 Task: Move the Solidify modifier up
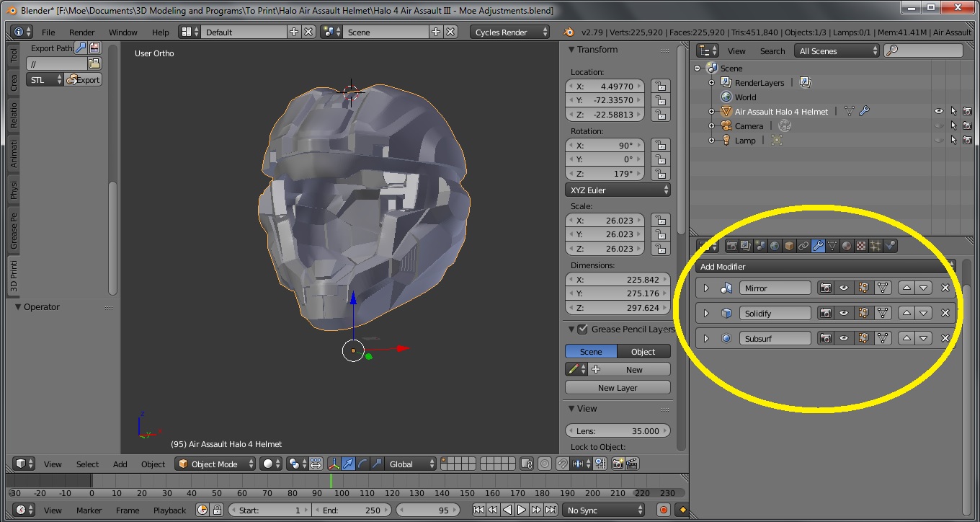(906, 313)
